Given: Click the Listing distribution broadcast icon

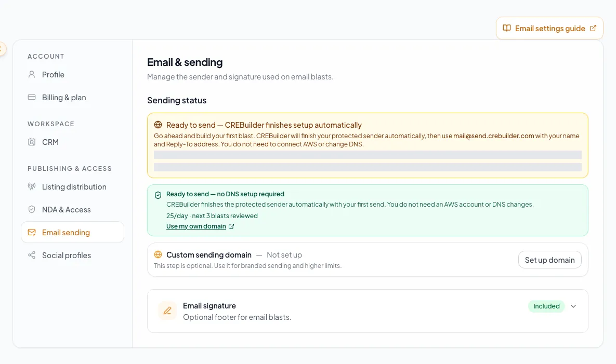Looking at the screenshot, I should point(32,187).
